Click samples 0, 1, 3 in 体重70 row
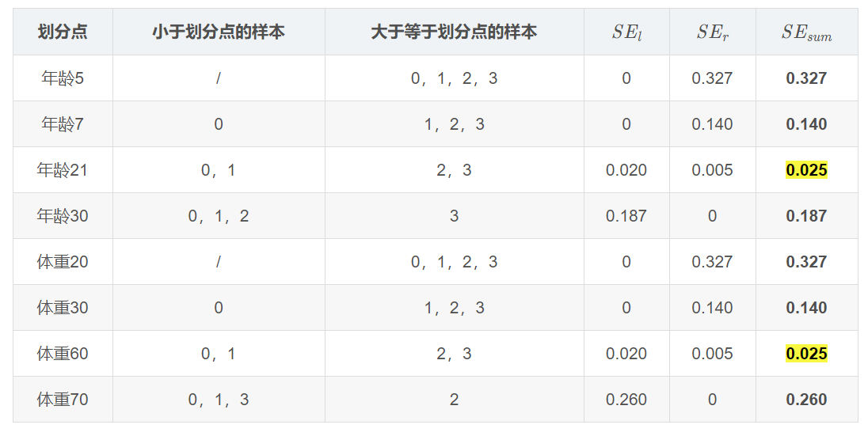The width and height of the screenshot is (868, 436). coord(219,400)
